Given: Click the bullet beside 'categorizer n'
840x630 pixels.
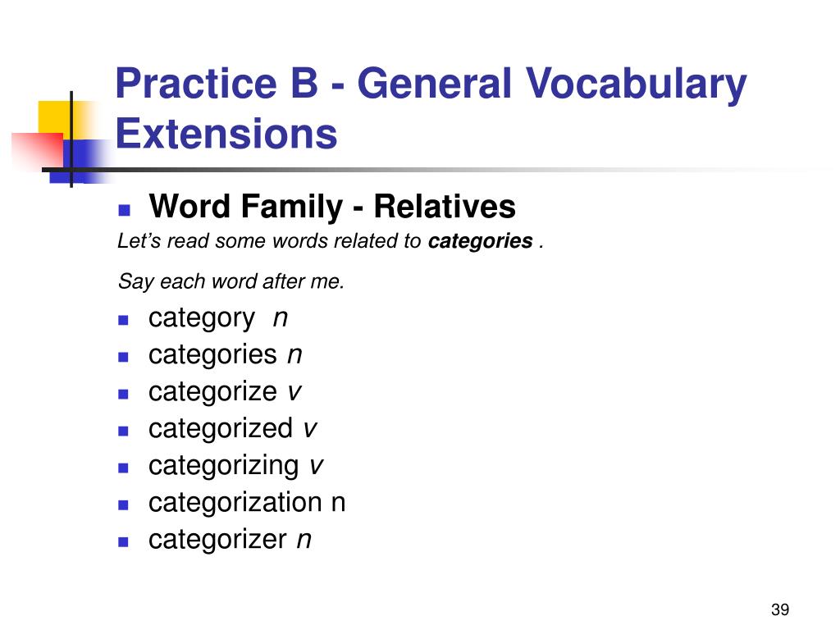Looking at the screenshot, I should point(123,542).
